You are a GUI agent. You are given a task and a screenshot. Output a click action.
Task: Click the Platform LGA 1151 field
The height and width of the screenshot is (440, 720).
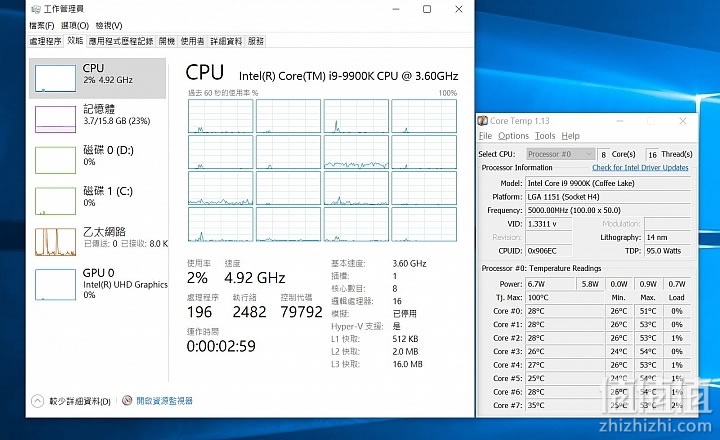pyautogui.click(x=608, y=197)
